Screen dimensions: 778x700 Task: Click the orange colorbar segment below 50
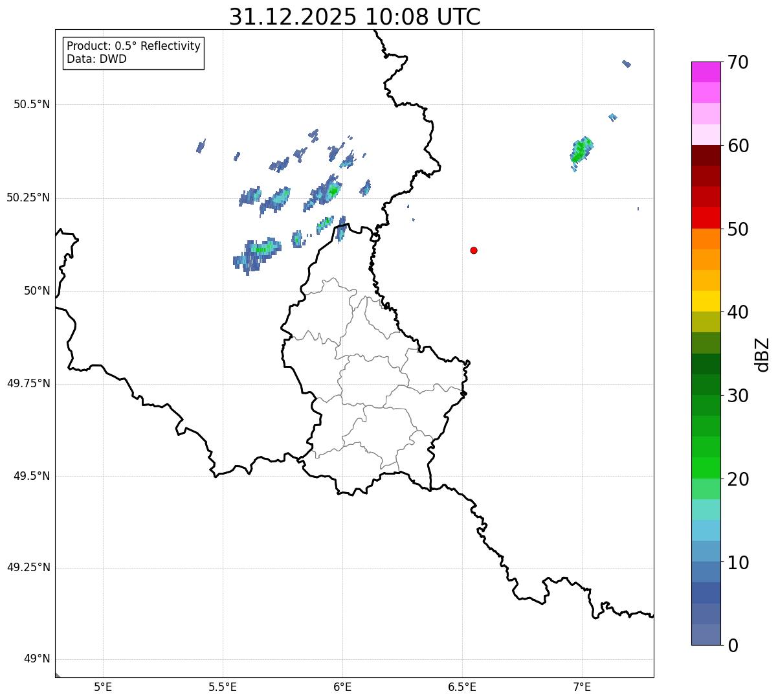pyautogui.click(x=706, y=239)
